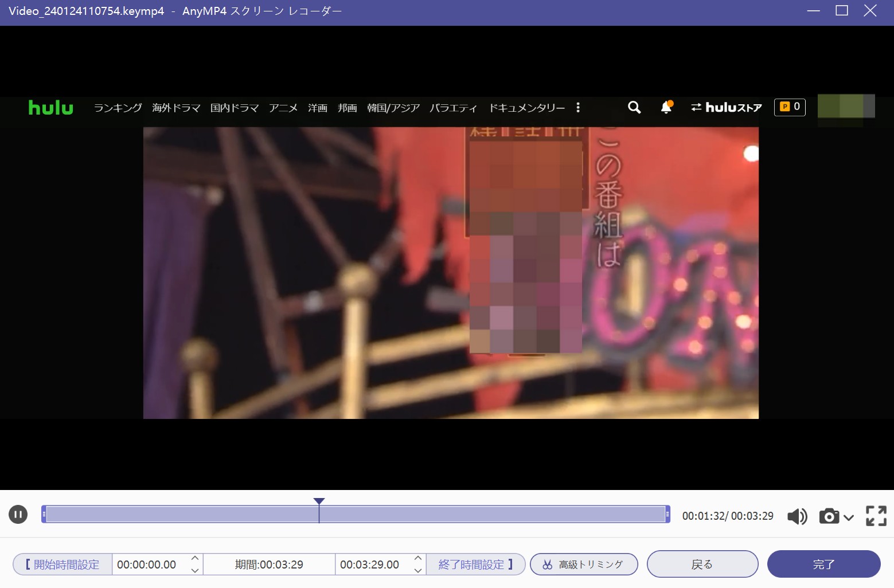The width and height of the screenshot is (894, 588).
Task: Click the 戻る button
Action: 702,565
